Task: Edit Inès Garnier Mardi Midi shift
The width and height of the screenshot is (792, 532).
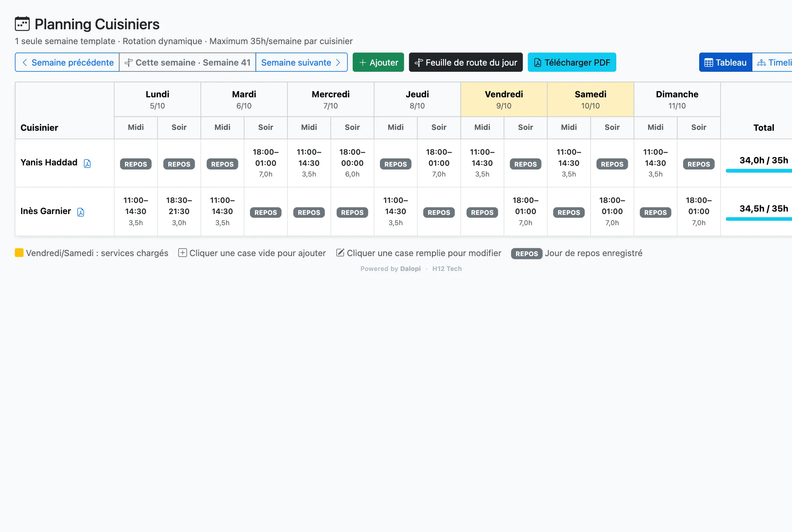Action: (222, 212)
